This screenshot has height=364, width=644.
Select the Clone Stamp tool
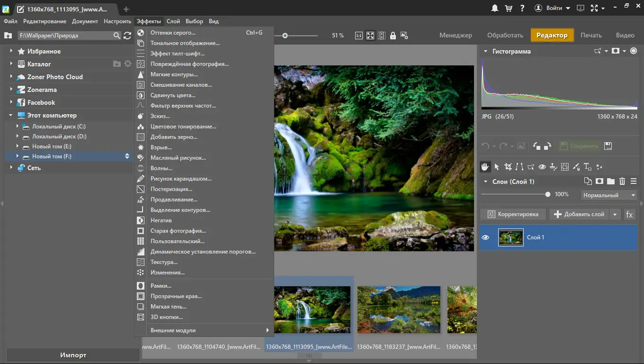coord(554,167)
